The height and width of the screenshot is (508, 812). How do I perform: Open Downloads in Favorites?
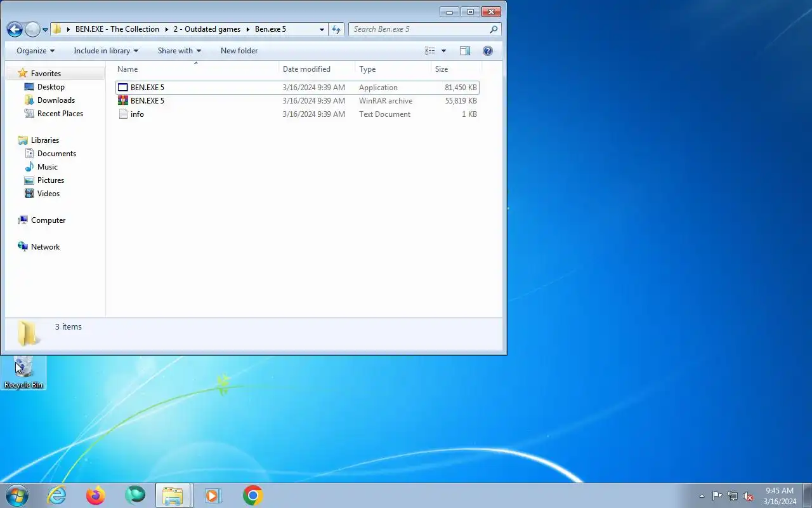click(x=56, y=100)
